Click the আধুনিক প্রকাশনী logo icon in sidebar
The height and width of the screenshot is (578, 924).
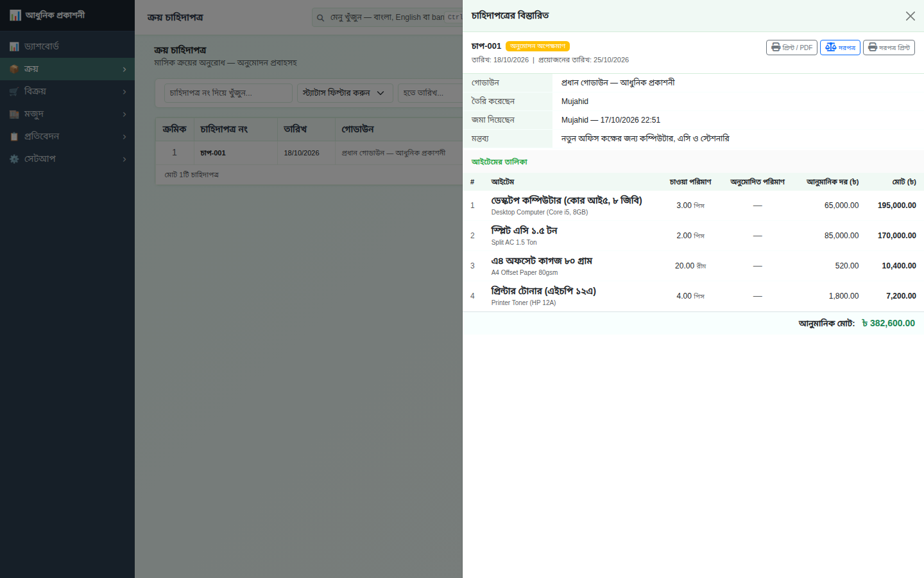15,15
